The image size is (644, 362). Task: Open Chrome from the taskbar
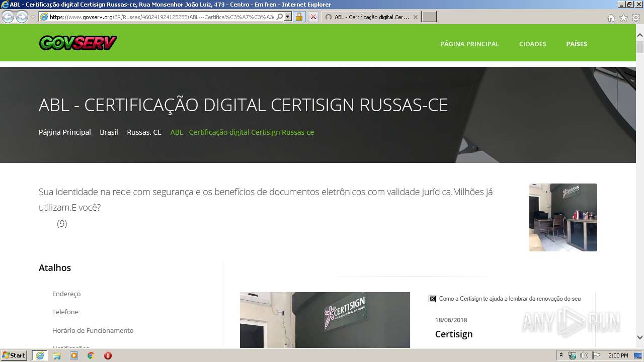[91, 355]
